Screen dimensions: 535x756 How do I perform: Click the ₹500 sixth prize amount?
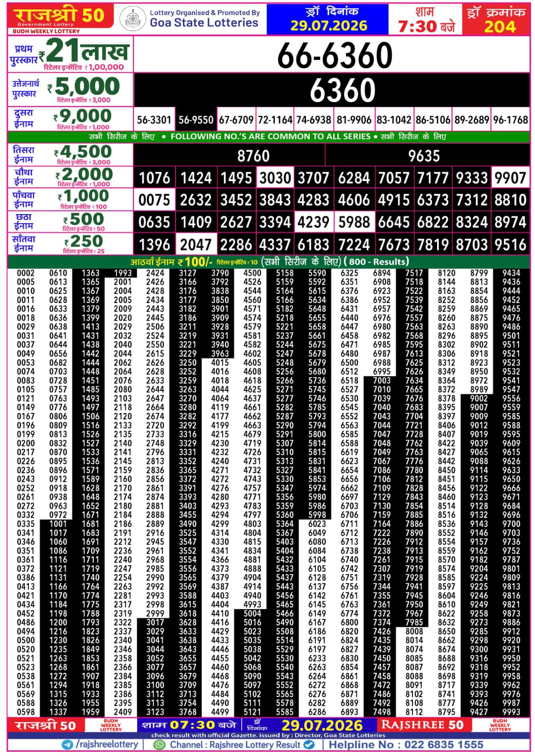tap(84, 219)
